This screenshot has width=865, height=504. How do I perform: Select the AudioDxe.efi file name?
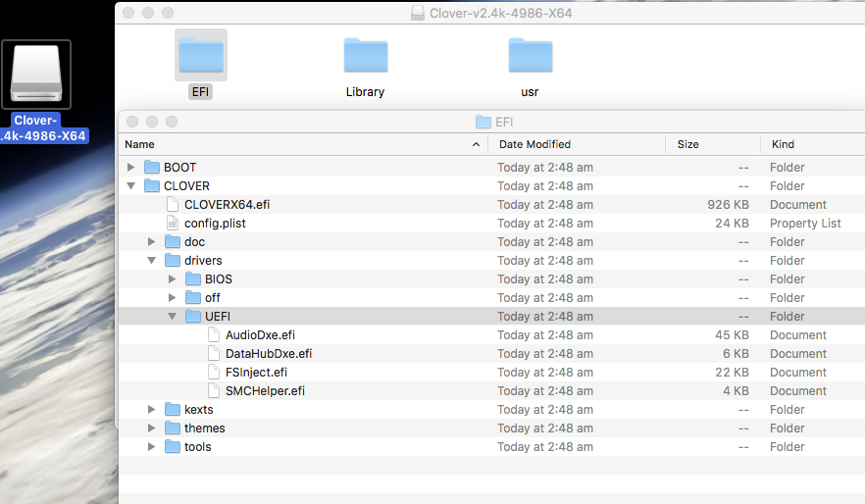[x=261, y=334]
